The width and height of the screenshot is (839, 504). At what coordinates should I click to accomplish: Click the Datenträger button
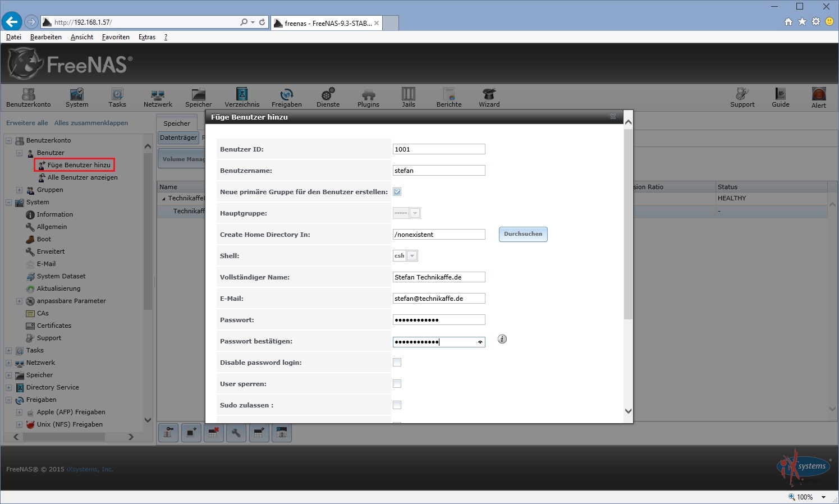[x=178, y=138]
